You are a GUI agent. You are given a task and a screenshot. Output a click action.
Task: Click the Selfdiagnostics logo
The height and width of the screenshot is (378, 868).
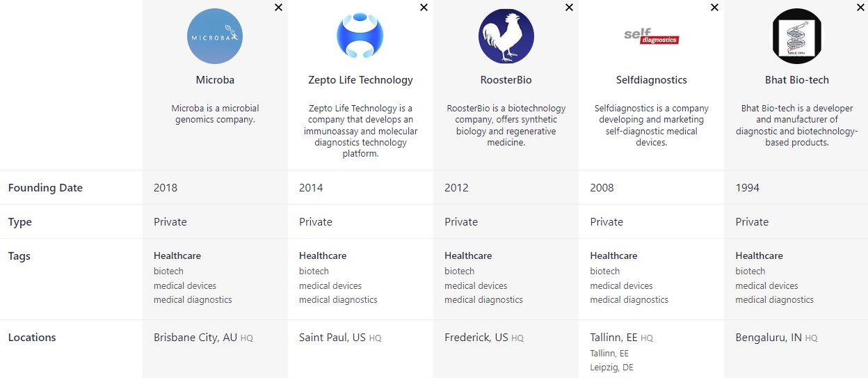coord(651,36)
